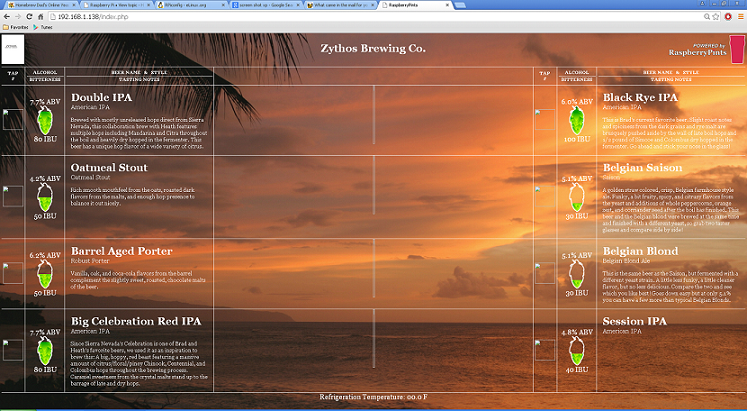This screenshot has height=411, width=747.
Task: Go back with the browser back arrow
Action: pos(6,17)
